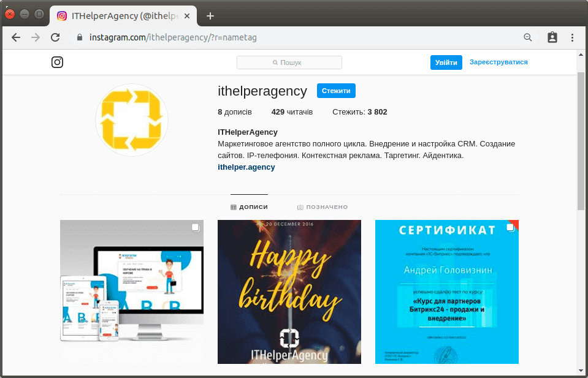This screenshot has height=378, width=588.
Task: Click the Пошук search field
Action: (289, 62)
